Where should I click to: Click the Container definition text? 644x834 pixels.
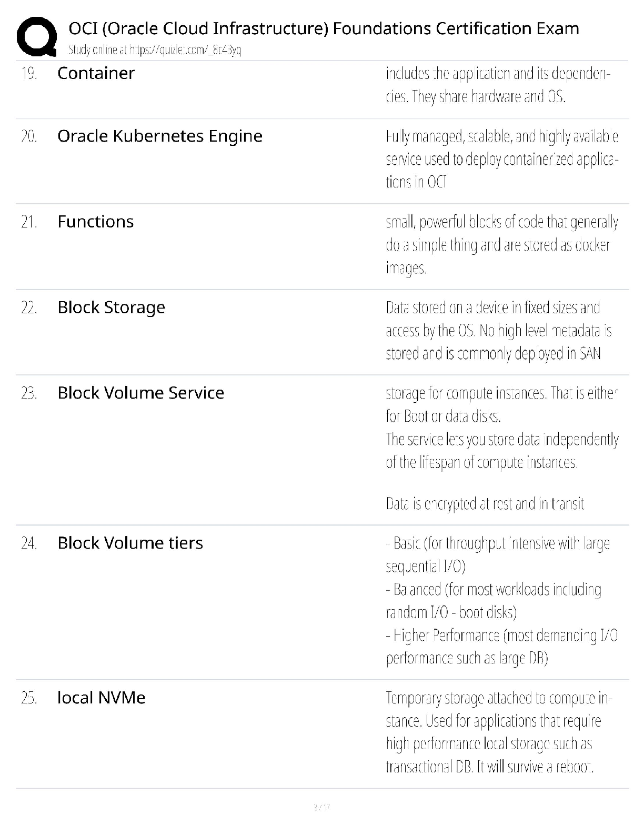498,85
